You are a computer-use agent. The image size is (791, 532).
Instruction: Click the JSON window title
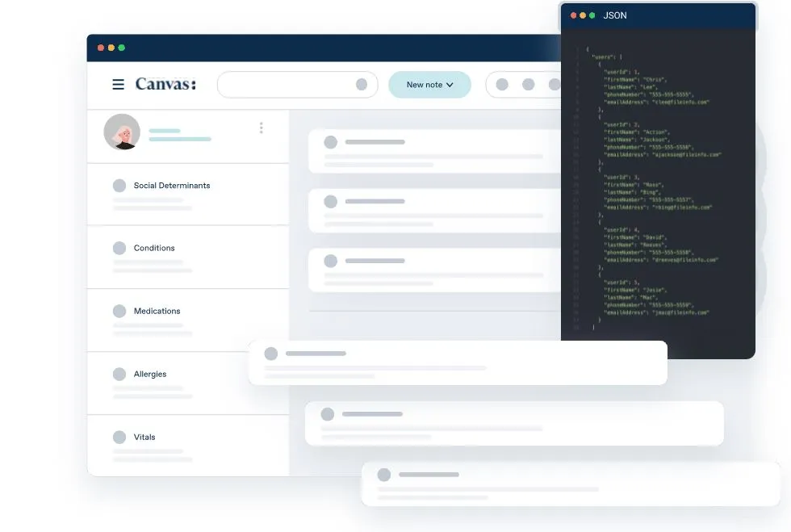tap(615, 15)
